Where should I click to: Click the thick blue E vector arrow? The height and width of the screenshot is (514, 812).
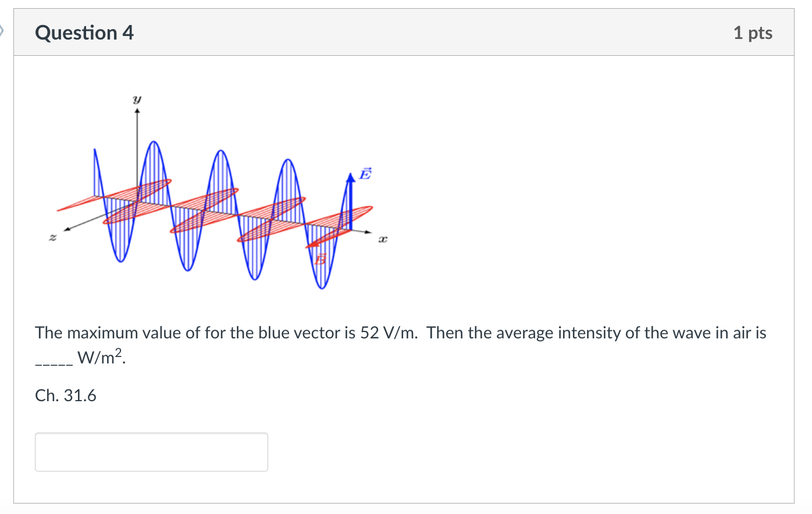(x=350, y=201)
